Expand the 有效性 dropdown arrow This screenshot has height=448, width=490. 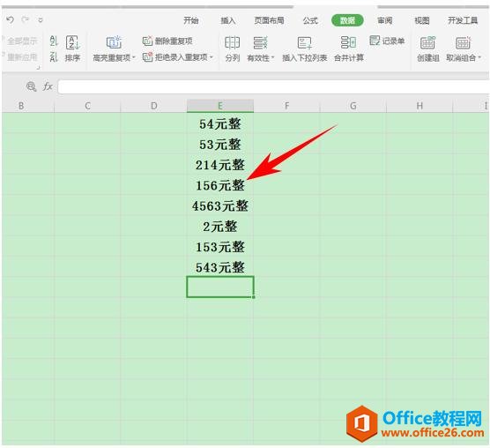coord(273,57)
